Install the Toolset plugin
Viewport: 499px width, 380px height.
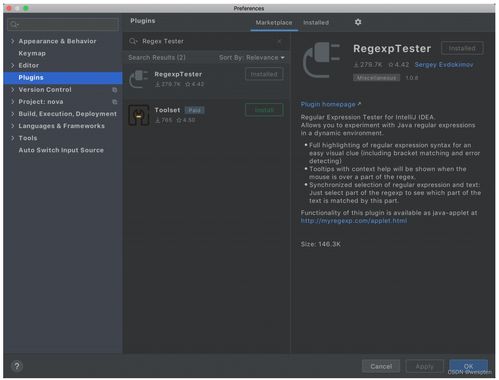(x=264, y=110)
